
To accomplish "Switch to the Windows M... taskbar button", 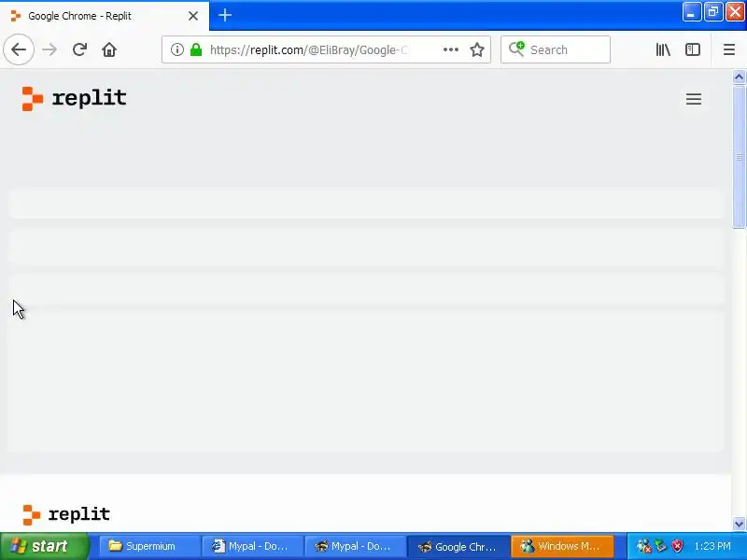I will click(562, 546).
